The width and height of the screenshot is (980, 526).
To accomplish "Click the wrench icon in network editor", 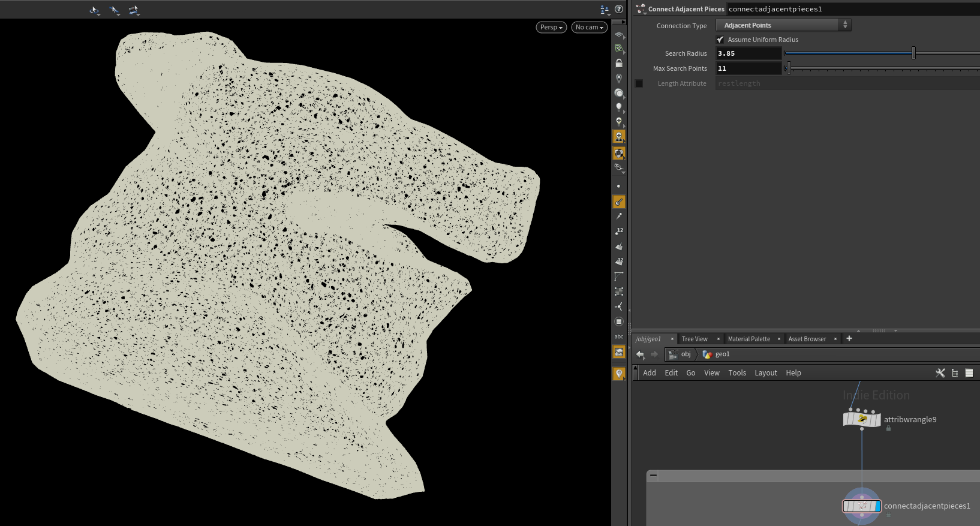I will [x=940, y=373].
